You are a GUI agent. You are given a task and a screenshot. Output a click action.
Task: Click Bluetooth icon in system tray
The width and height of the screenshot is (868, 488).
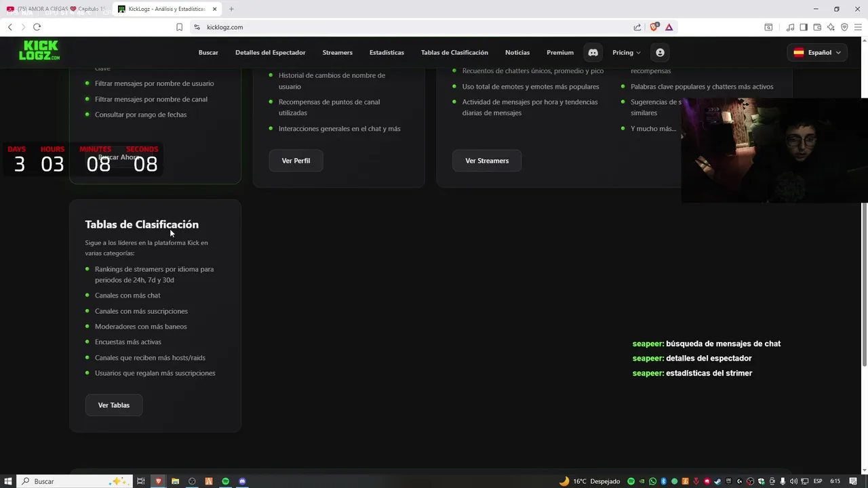pyautogui.click(x=663, y=481)
